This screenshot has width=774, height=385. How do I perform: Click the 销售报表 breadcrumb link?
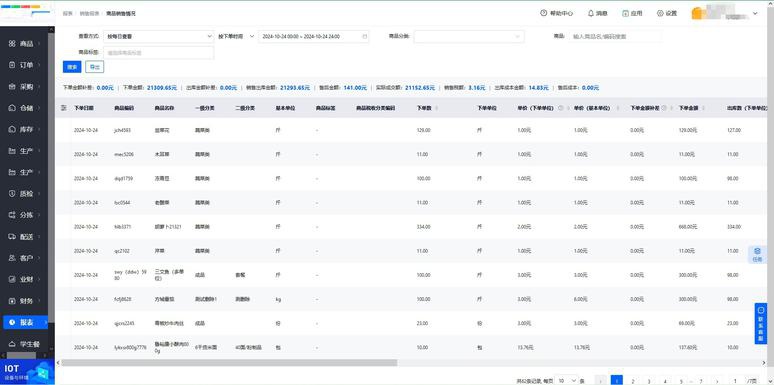click(x=88, y=14)
